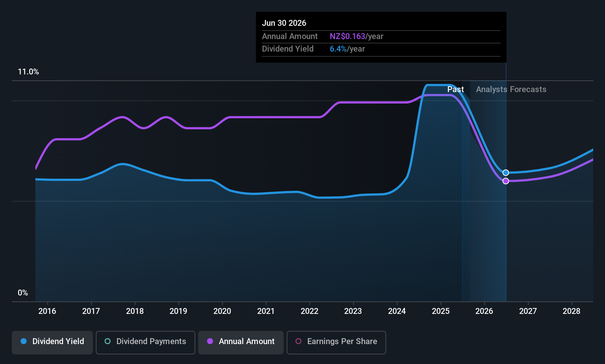The height and width of the screenshot is (364, 605).
Task: Click the Jun 30 2026 tooltip header
Action: pyautogui.click(x=284, y=23)
